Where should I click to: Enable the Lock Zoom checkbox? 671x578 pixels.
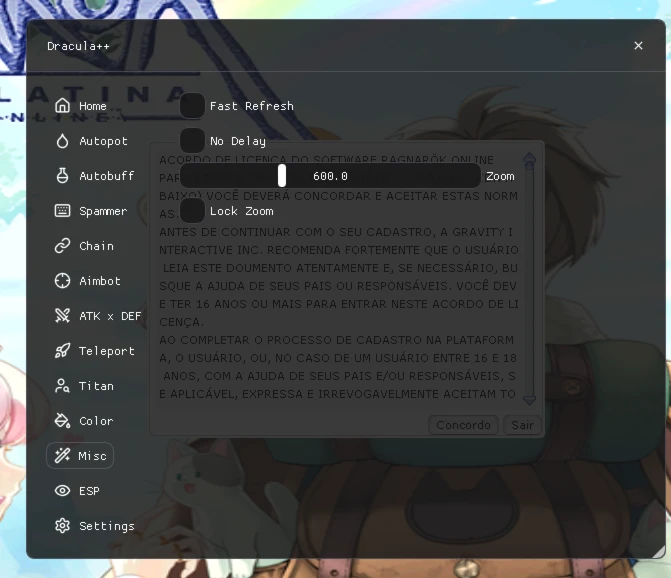click(x=192, y=211)
